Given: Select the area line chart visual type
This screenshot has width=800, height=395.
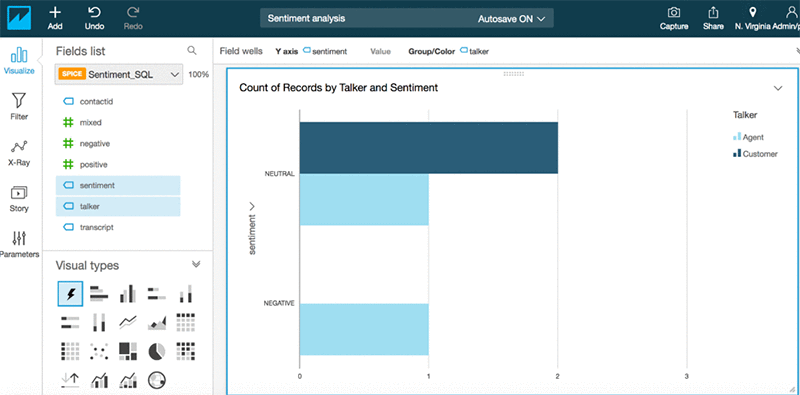Looking at the screenshot, I should click(157, 323).
